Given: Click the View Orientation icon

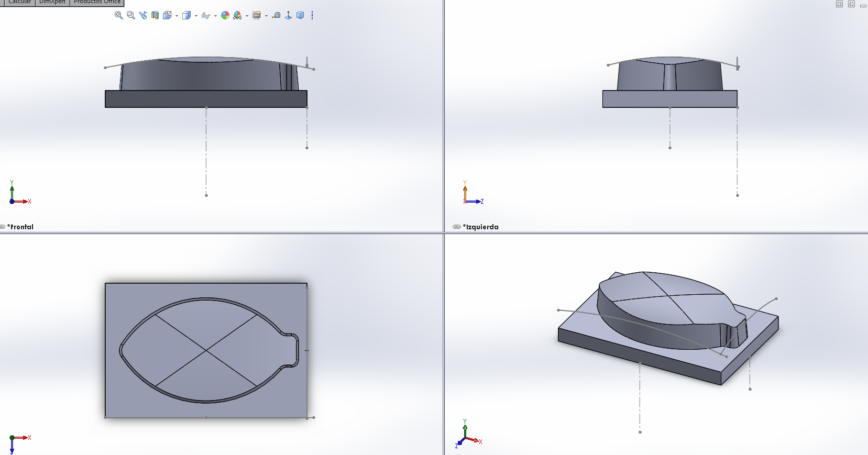Looking at the screenshot, I should pyautogui.click(x=167, y=15).
